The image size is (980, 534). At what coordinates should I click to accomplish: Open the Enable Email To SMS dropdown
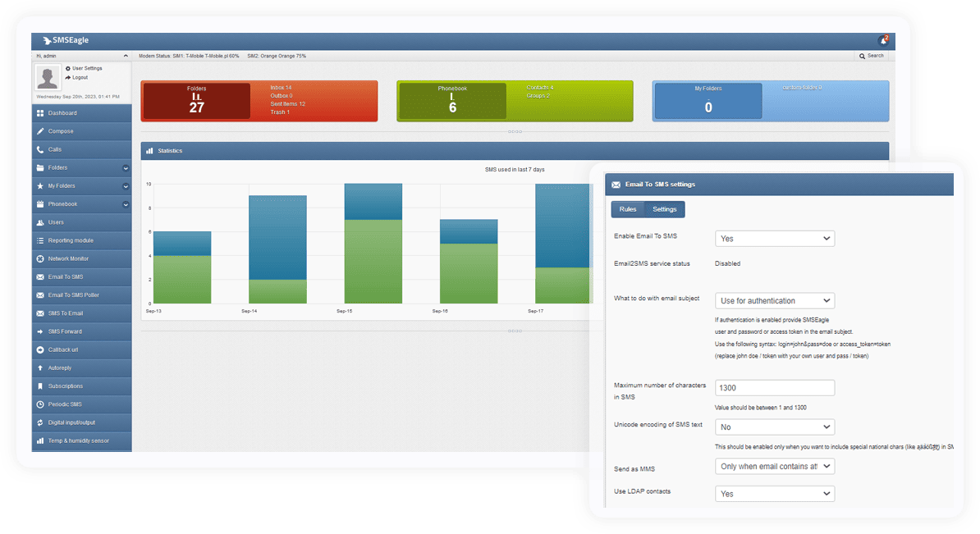pyautogui.click(x=774, y=239)
